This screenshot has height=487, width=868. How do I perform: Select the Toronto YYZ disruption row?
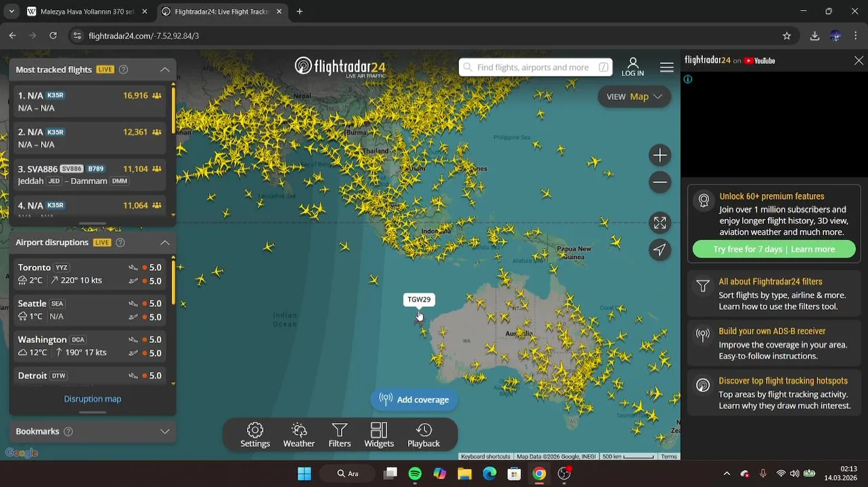click(90, 273)
